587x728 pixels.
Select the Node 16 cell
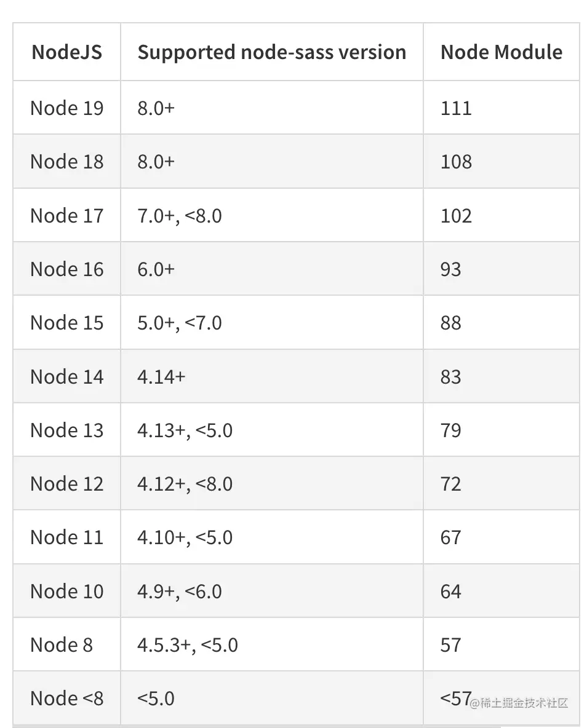[x=66, y=269]
